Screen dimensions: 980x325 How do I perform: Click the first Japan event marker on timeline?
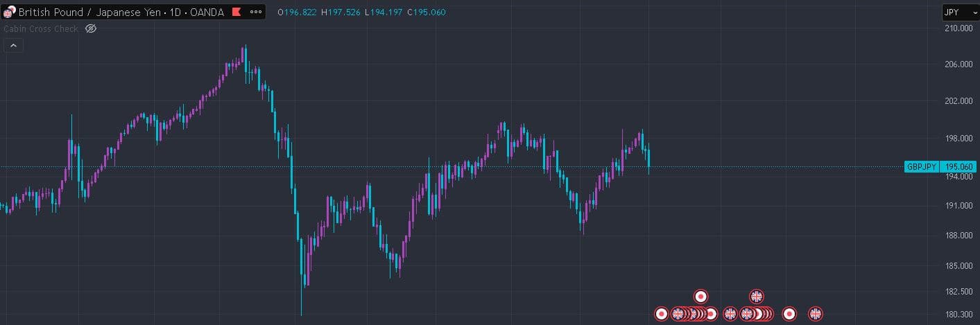point(662,314)
